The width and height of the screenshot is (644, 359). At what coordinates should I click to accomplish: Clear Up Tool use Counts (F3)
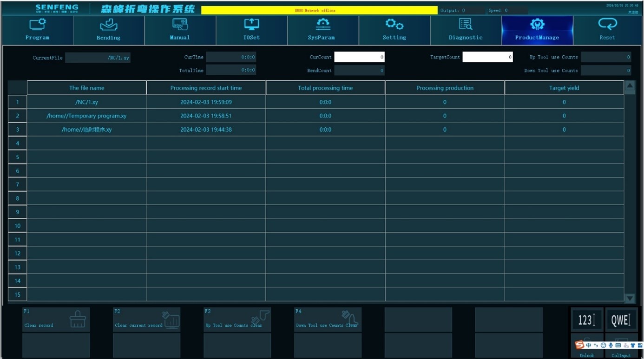coord(237,320)
